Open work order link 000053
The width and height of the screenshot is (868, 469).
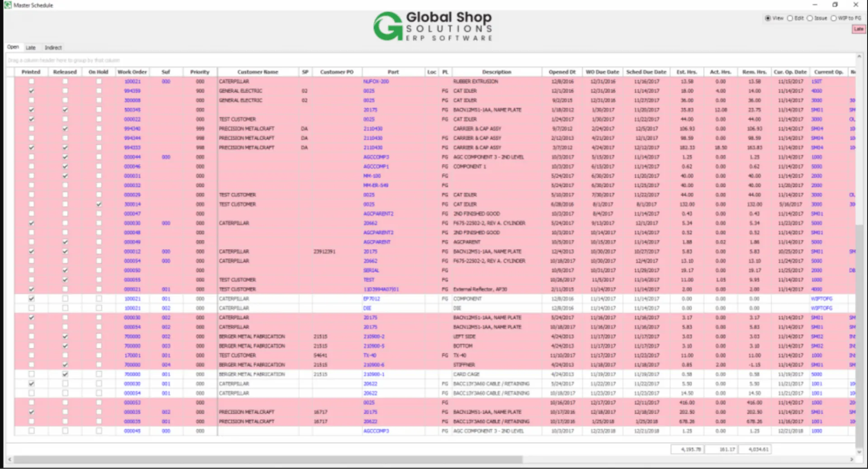click(x=132, y=403)
